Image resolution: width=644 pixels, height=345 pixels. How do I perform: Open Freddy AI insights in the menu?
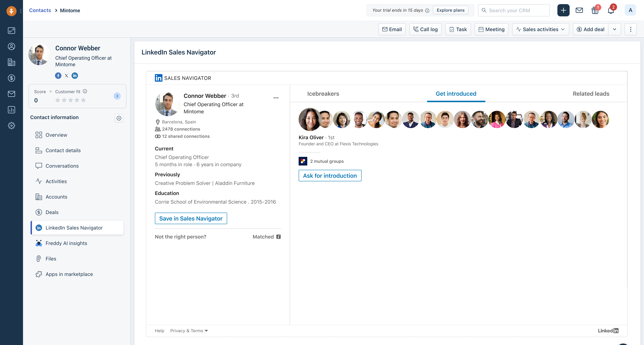coord(66,243)
